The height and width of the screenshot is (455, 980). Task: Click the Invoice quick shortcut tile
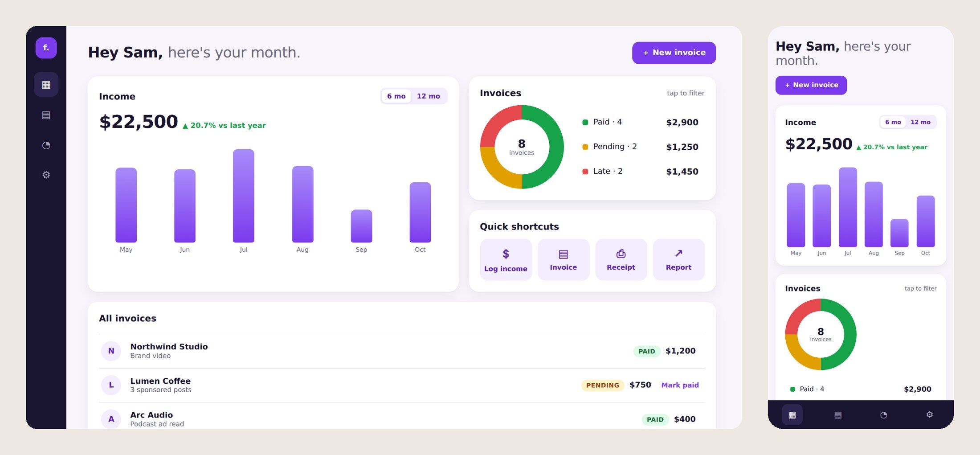pos(563,260)
